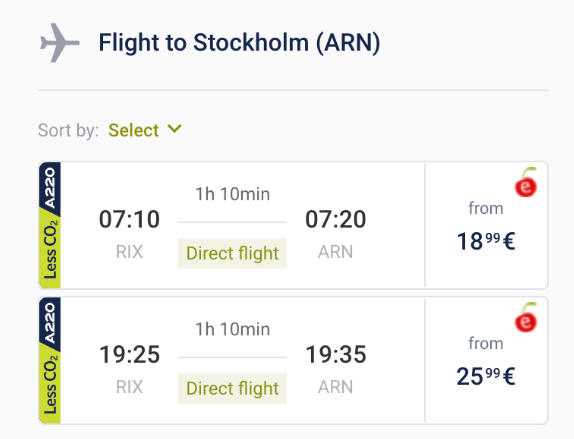Click the chevron arrow next to Select
The image size is (574, 439).
[x=174, y=129]
